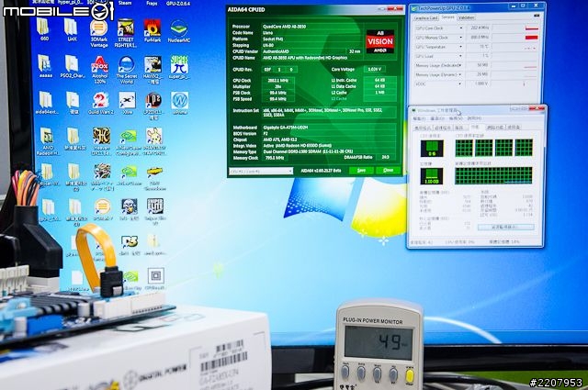The width and height of the screenshot is (588, 390).
Task: Launch the Street Fighter desktop shortcut
Action: pos(126,33)
